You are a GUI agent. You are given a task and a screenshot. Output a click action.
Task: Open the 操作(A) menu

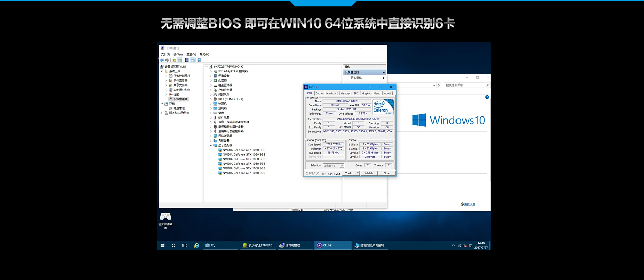coord(178,55)
